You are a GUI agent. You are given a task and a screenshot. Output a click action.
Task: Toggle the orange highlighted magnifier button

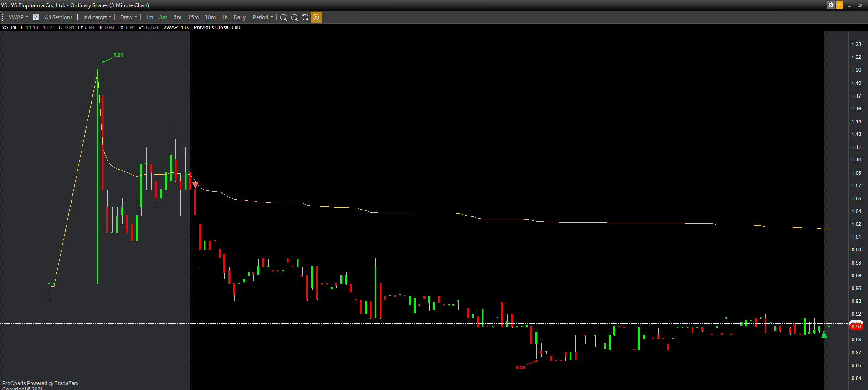pos(316,17)
